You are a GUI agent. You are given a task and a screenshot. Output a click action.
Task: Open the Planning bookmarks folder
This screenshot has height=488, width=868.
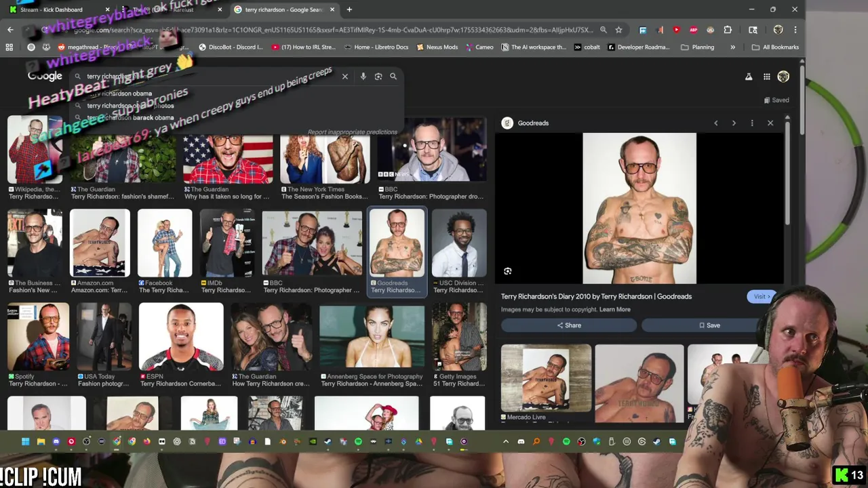tap(697, 47)
